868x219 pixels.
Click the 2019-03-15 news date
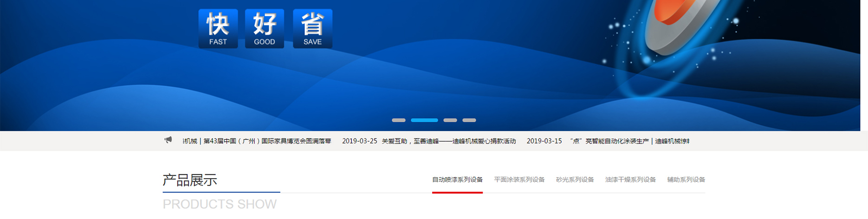(x=544, y=141)
